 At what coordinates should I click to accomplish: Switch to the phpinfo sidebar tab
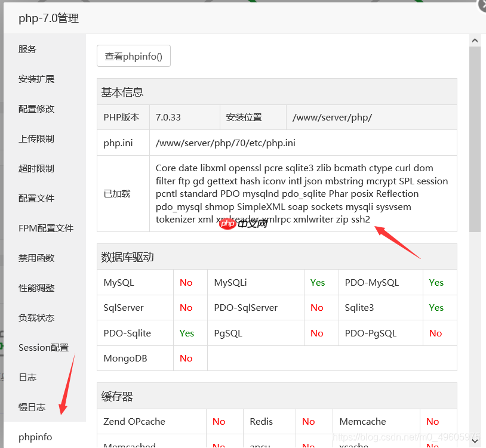(35, 437)
